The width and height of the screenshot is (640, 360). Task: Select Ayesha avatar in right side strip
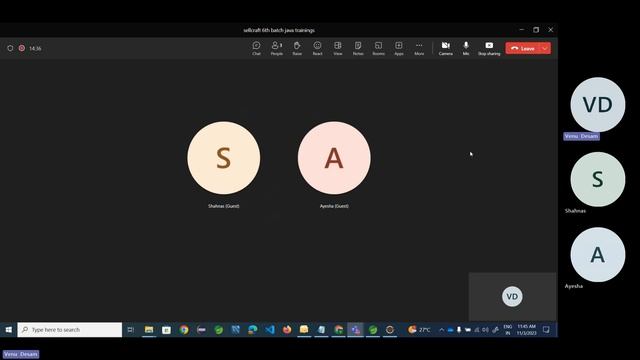(x=598, y=255)
